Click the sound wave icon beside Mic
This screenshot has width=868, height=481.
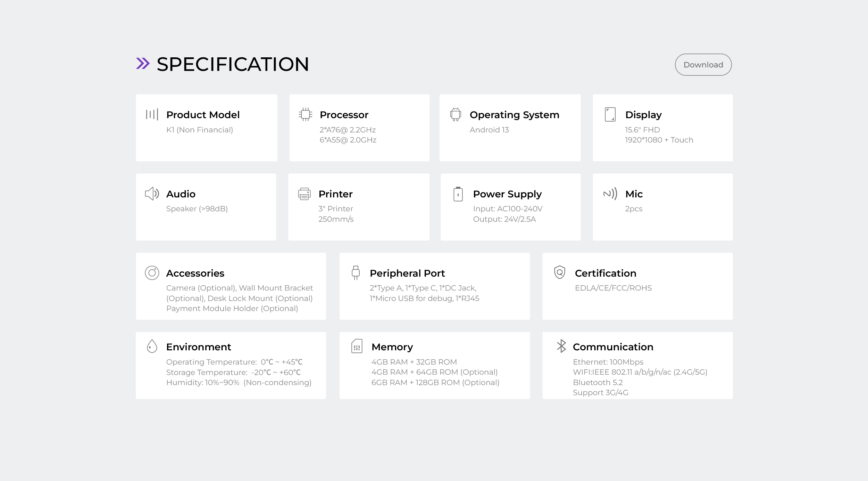(610, 194)
